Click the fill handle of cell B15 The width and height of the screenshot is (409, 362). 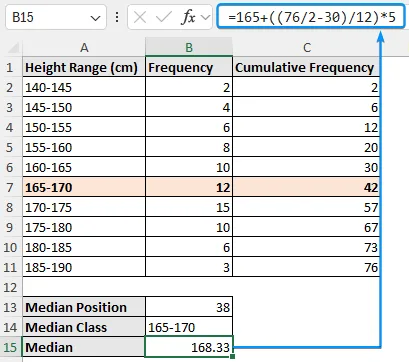[232, 356]
